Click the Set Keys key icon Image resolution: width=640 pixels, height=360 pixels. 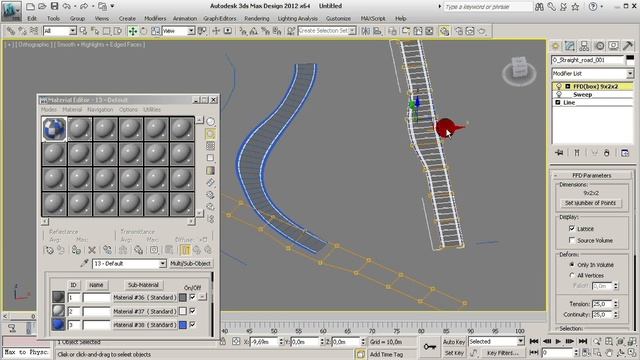point(429,347)
